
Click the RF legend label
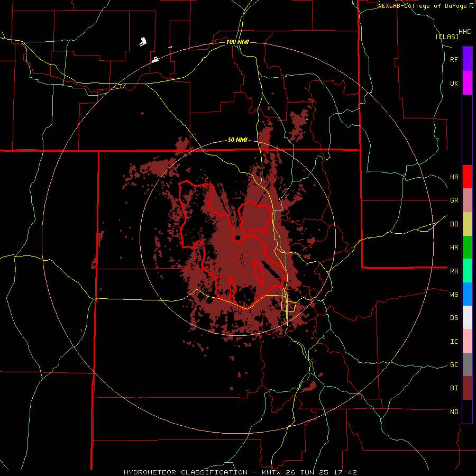[454, 59]
